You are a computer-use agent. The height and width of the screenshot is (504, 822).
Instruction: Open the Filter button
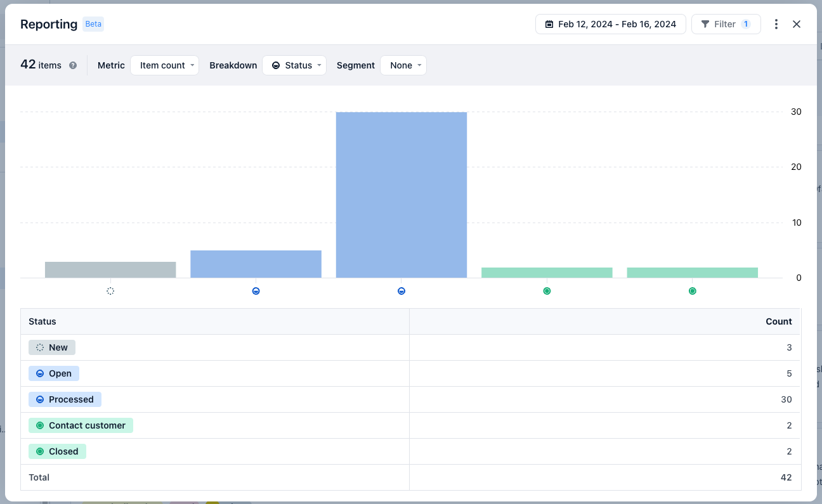pos(726,24)
